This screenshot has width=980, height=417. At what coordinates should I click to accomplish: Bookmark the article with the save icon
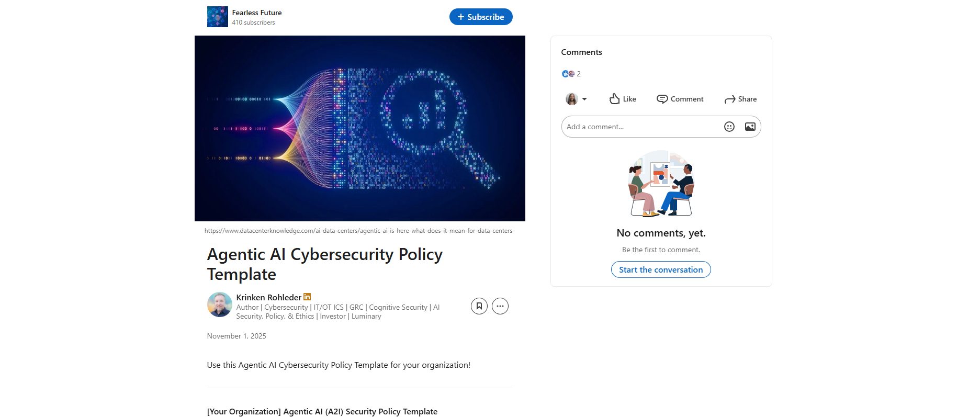pyautogui.click(x=479, y=306)
